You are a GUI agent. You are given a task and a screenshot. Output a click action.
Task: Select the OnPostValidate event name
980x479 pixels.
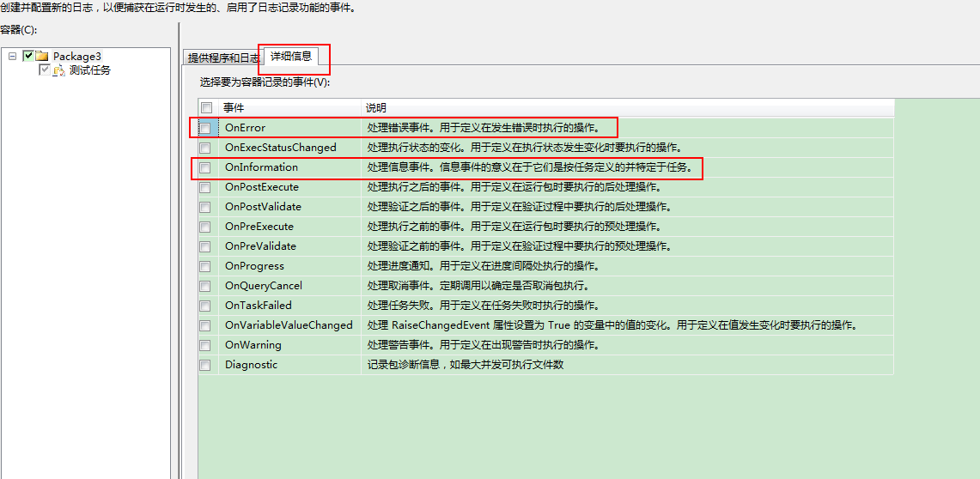click(x=263, y=207)
